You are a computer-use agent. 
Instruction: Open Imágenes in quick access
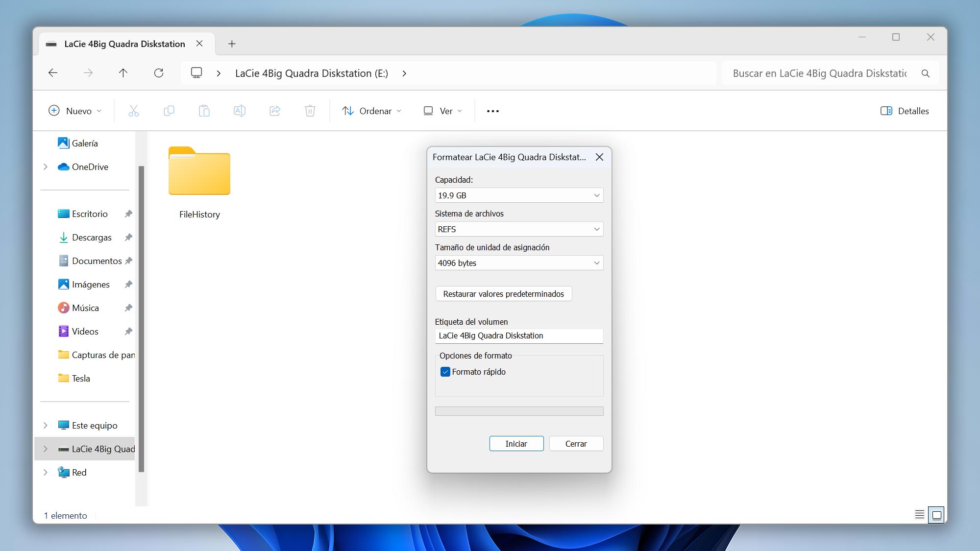click(91, 285)
